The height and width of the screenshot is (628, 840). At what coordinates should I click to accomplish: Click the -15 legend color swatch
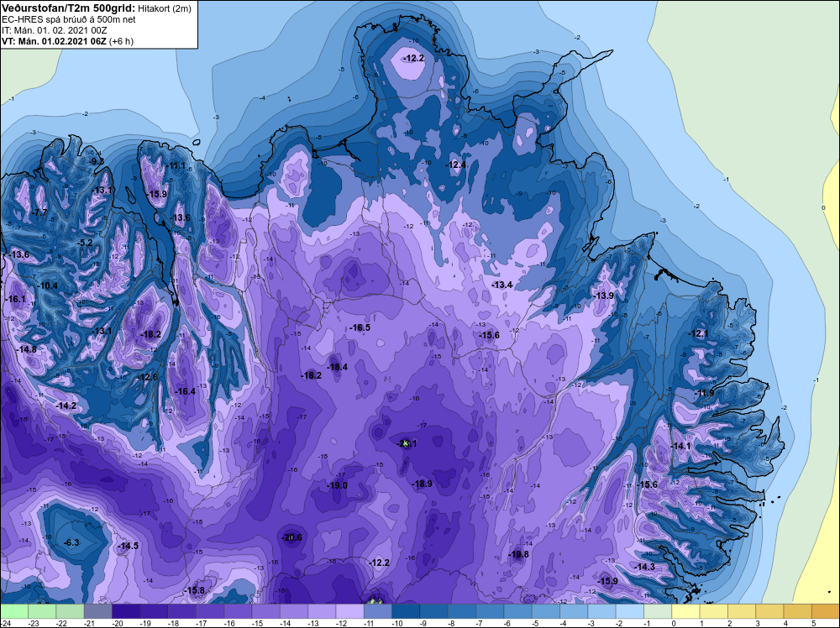(x=265, y=611)
